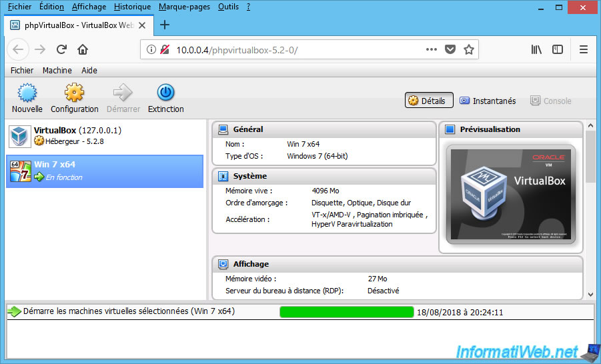The height and width of the screenshot is (364, 601).
Task: Open Firefox hamburger menu
Action: point(584,49)
